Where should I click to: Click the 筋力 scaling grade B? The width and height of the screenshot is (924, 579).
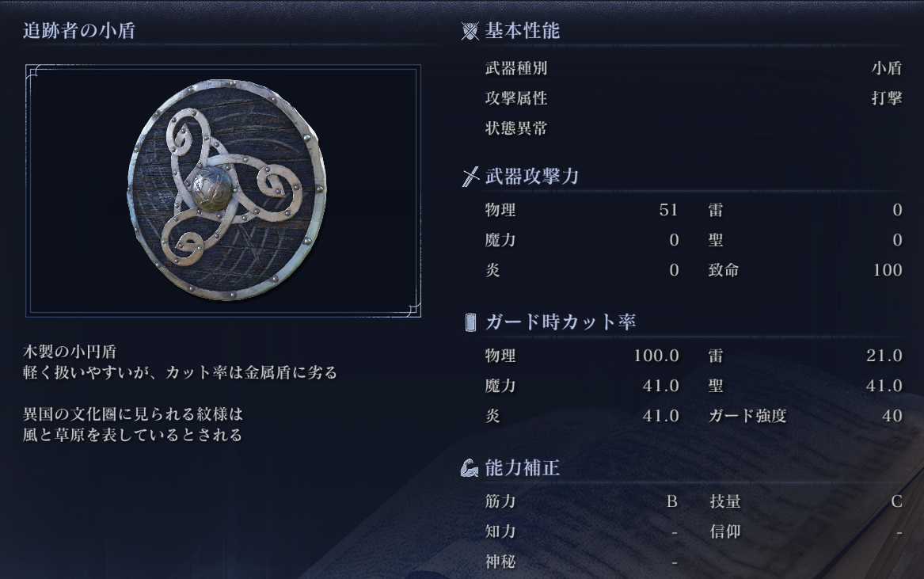(671, 501)
